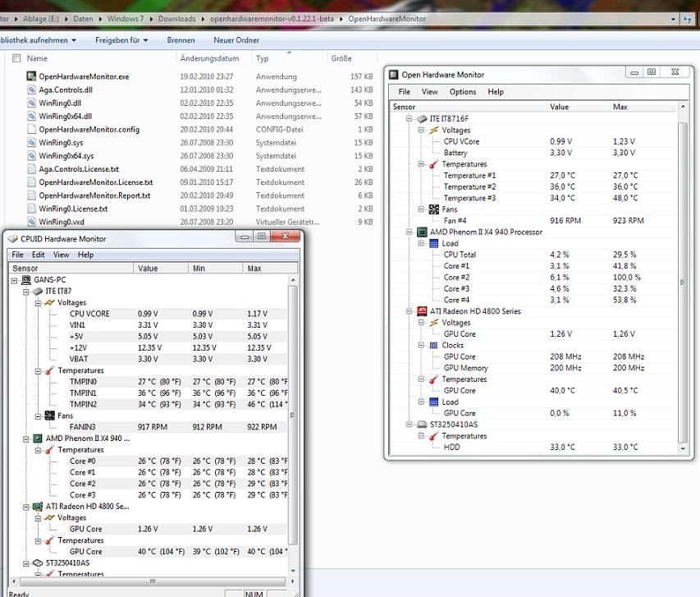The width and height of the screenshot is (700, 597).
Task: Click the Fans icon in Open Hardware Monitor
Action: [434, 209]
